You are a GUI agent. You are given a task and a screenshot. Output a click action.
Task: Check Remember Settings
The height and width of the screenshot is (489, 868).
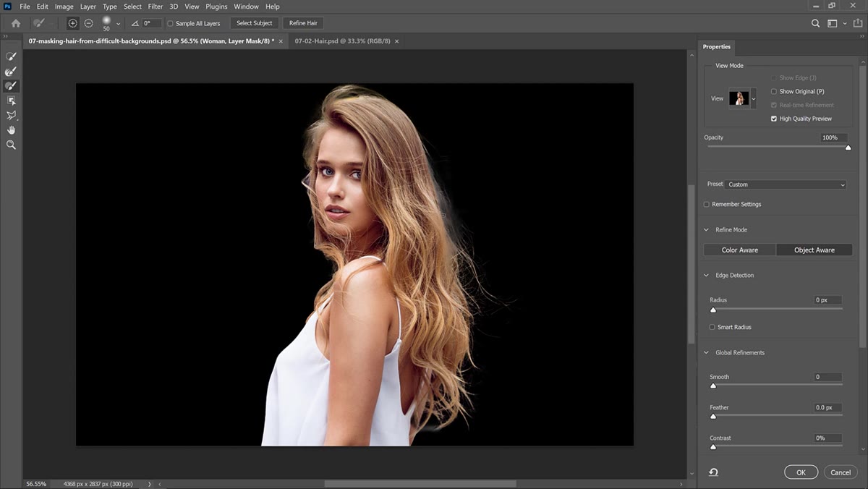point(707,204)
